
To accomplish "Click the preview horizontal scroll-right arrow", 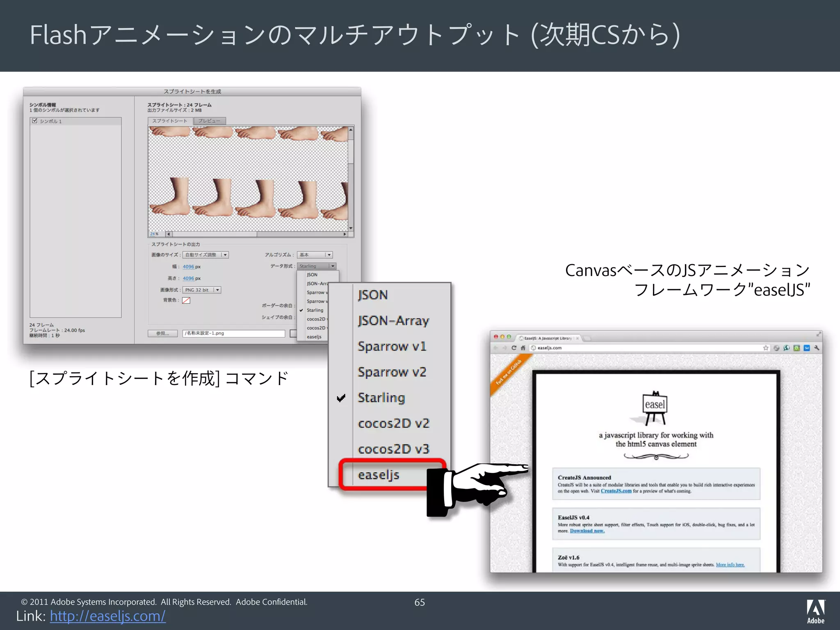I will [x=345, y=234].
